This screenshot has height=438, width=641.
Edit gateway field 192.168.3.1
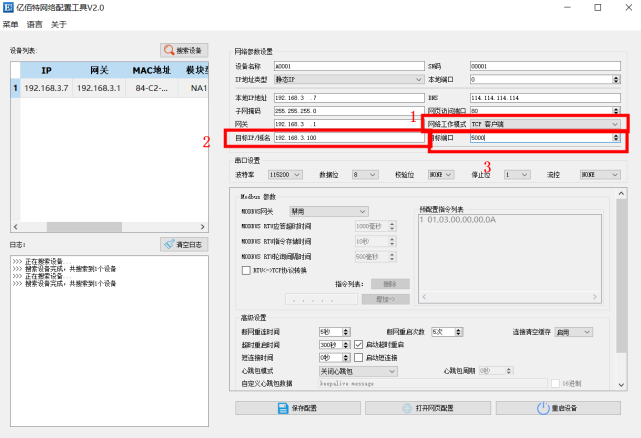[349, 124]
